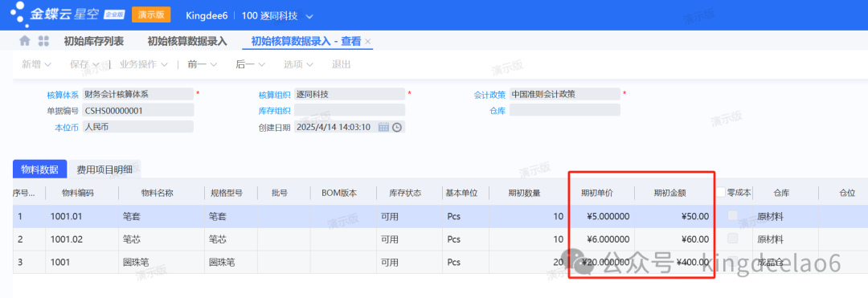Select the 物料数据 tab

tap(39, 169)
